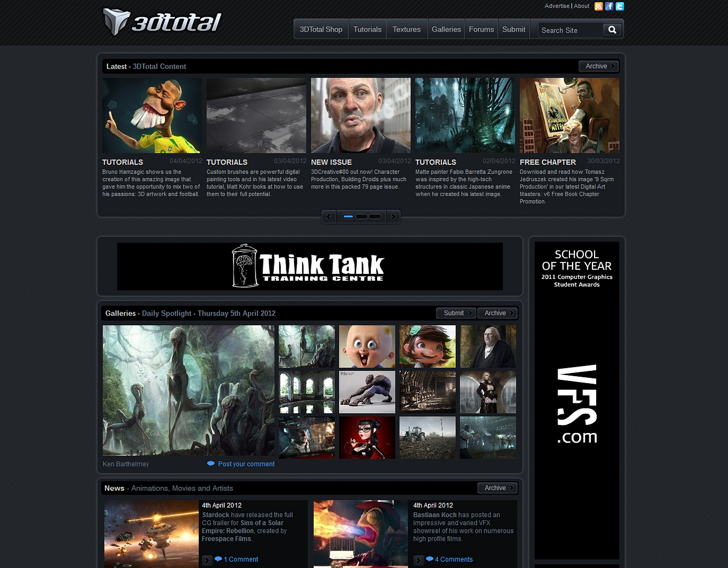The width and height of the screenshot is (728, 568).
Task: Open the tractor in field thumbnail
Action: click(427, 437)
